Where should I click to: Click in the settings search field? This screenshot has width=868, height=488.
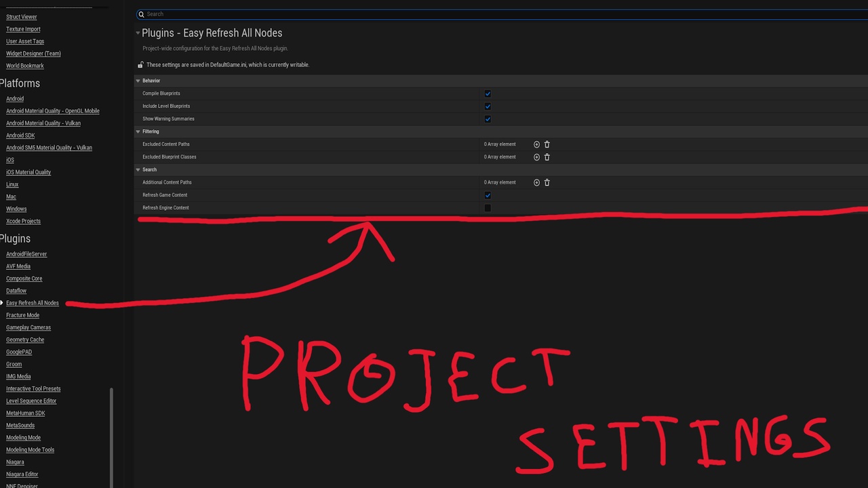pos(502,14)
